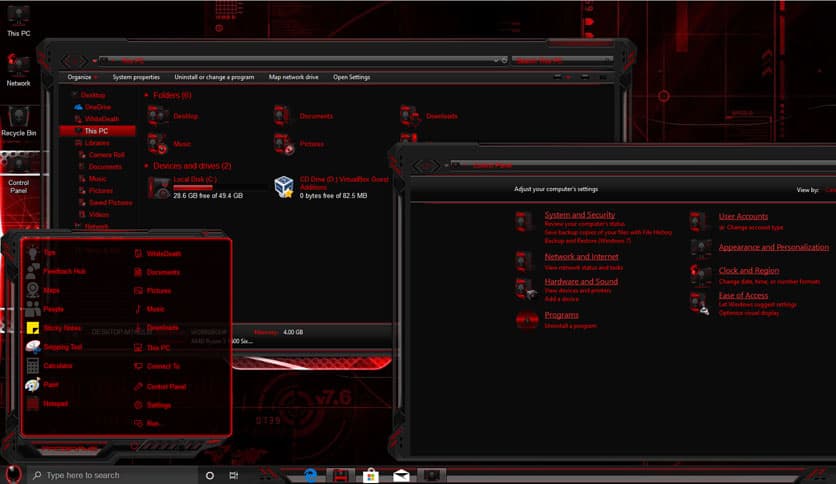Open Local Disk (C:) drive
The image size is (836, 484).
coord(195,187)
